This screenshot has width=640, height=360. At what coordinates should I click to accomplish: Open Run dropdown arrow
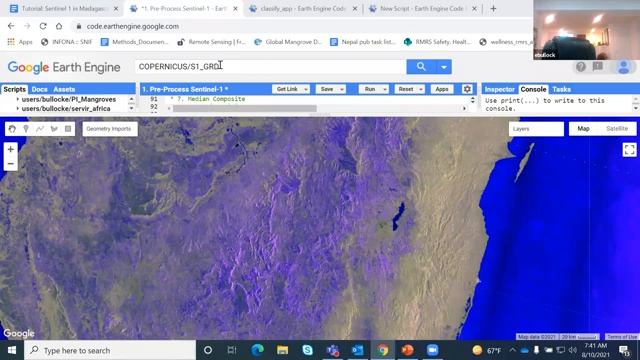tap(384, 89)
